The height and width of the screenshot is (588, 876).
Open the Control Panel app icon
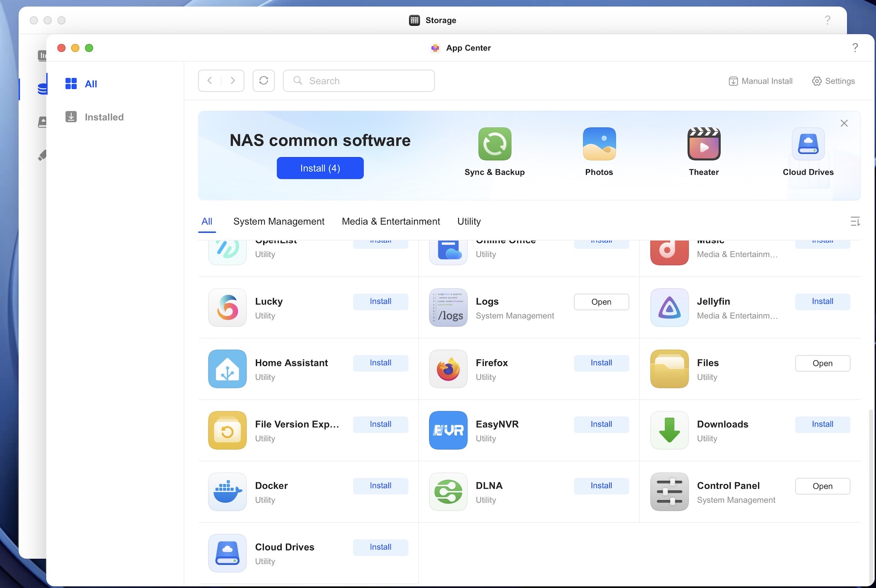click(x=669, y=492)
